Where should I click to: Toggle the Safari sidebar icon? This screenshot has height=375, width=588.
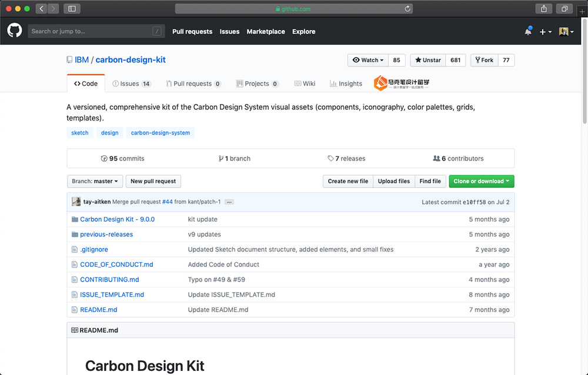pos(72,9)
